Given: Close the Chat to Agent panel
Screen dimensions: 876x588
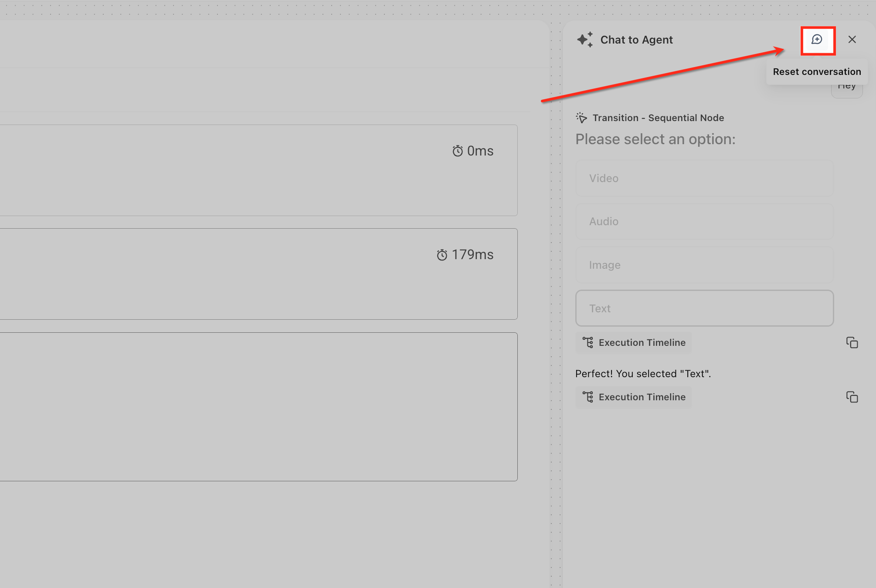Looking at the screenshot, I should pos(852,40).
